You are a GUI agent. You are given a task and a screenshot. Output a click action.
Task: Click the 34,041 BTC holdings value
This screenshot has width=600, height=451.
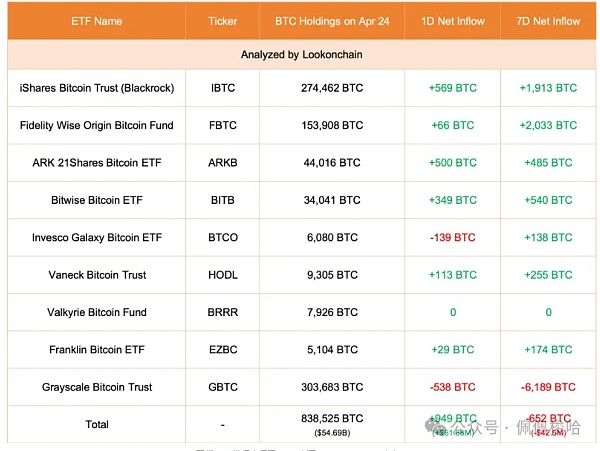(330, 200)
